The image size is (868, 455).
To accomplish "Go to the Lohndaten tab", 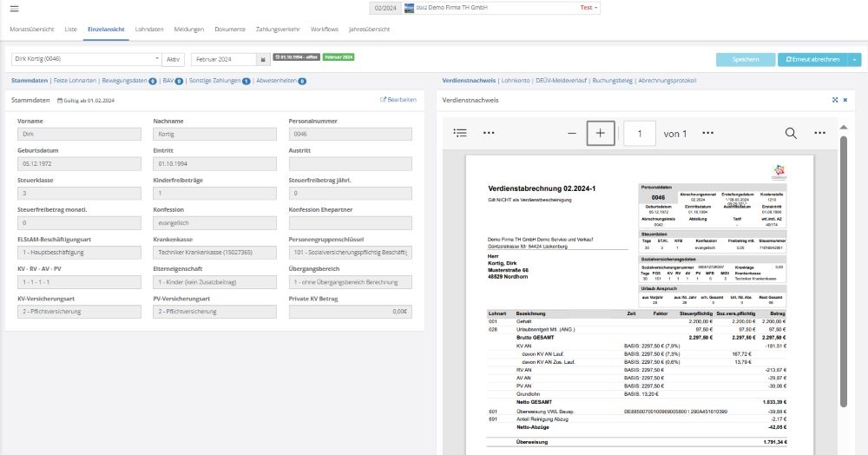I will tap(149, 30).
